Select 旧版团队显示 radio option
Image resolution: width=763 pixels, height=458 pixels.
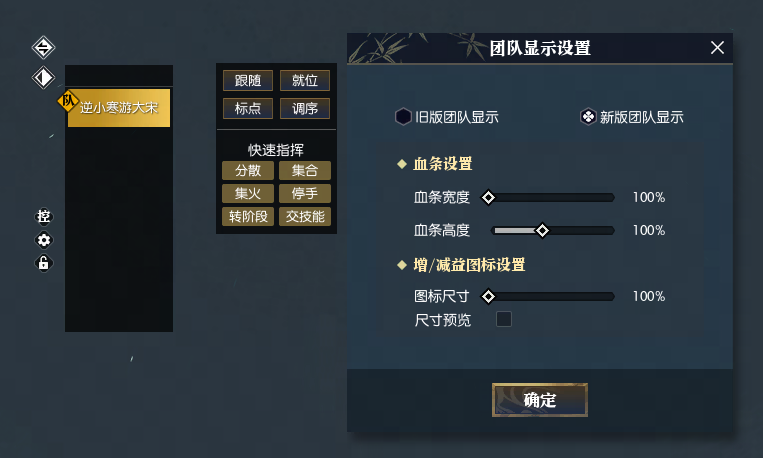403,117
